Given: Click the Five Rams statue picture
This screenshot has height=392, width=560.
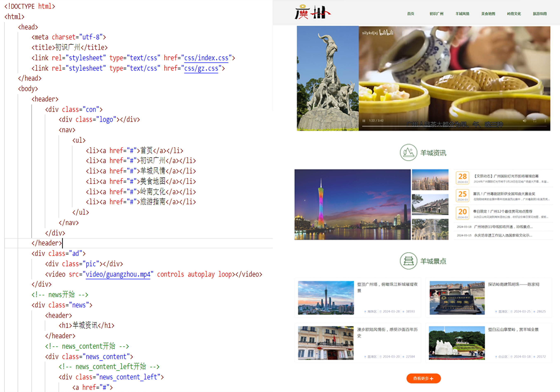Looking at the screenshot, I should coord(328,78).
